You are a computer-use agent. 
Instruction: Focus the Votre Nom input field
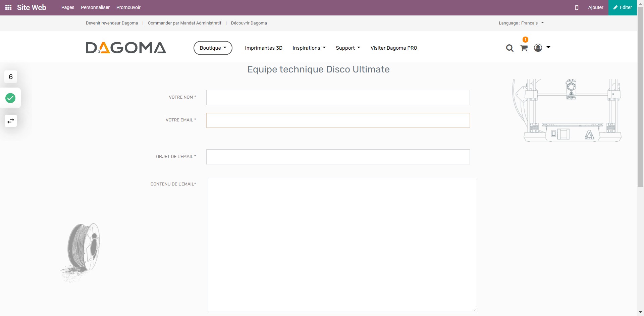(x=338, y=97)
